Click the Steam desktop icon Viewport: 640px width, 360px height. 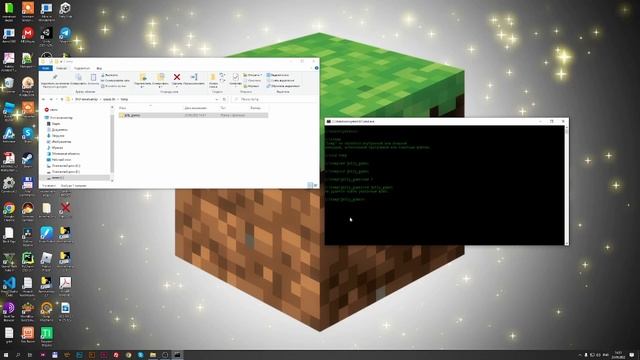pyautogui.click(x=27, y=158)
